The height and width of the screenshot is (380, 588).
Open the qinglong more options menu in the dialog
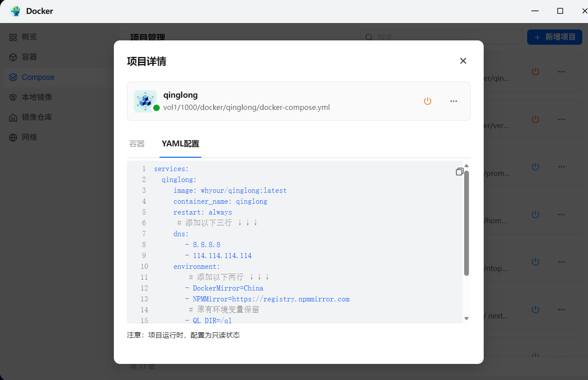click(x=454, y=101)
